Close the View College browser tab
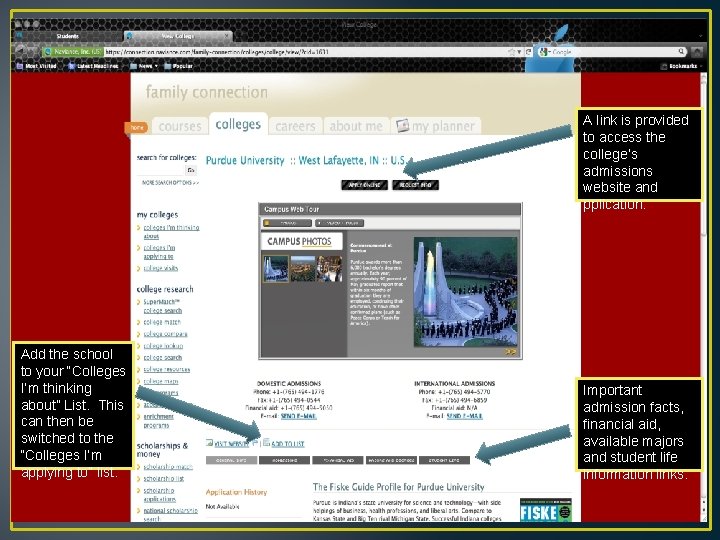 226,36
